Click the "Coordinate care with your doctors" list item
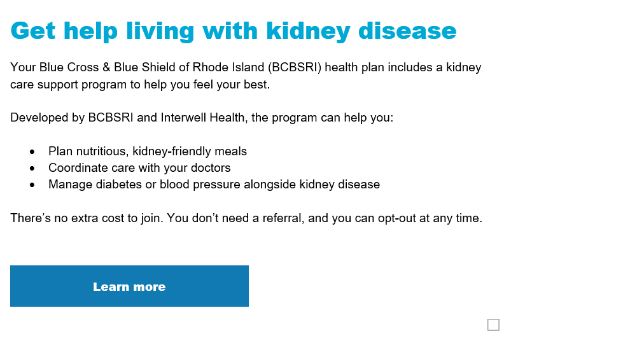 tap(139, 168)
